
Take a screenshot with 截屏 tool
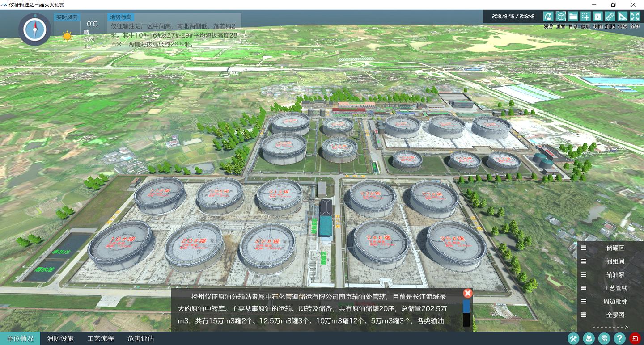585,17
